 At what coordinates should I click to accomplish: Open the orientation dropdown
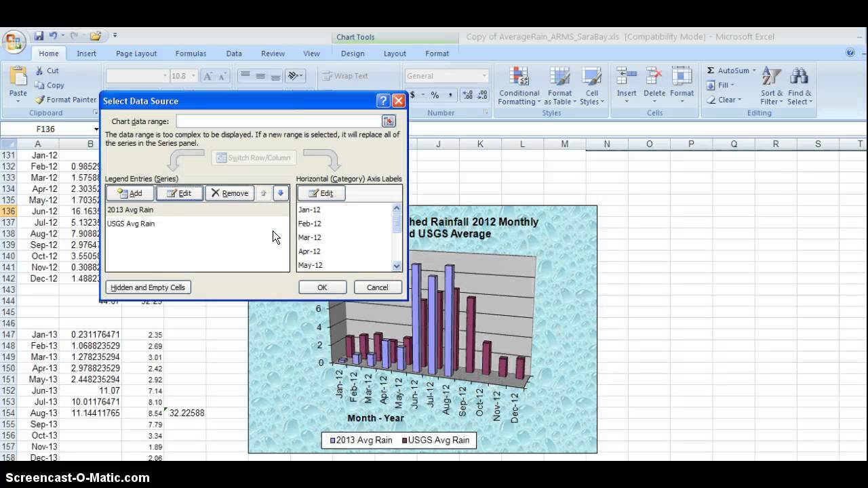pos(295,76)
